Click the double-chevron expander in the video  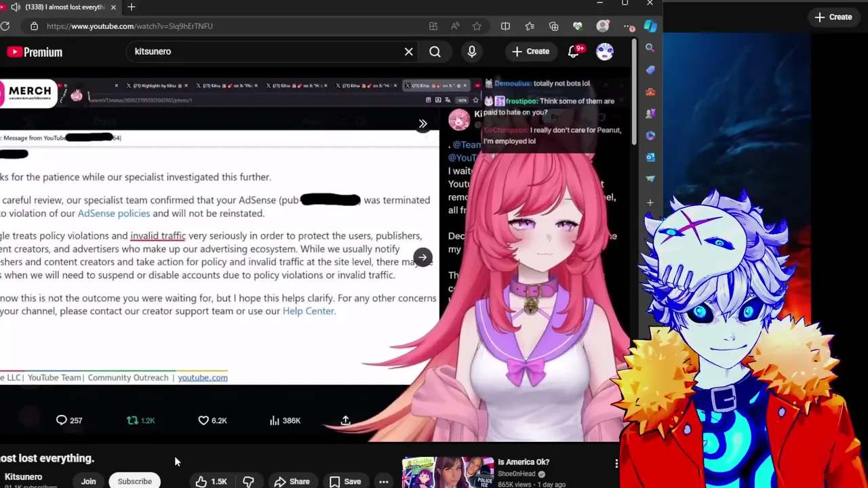422,124
